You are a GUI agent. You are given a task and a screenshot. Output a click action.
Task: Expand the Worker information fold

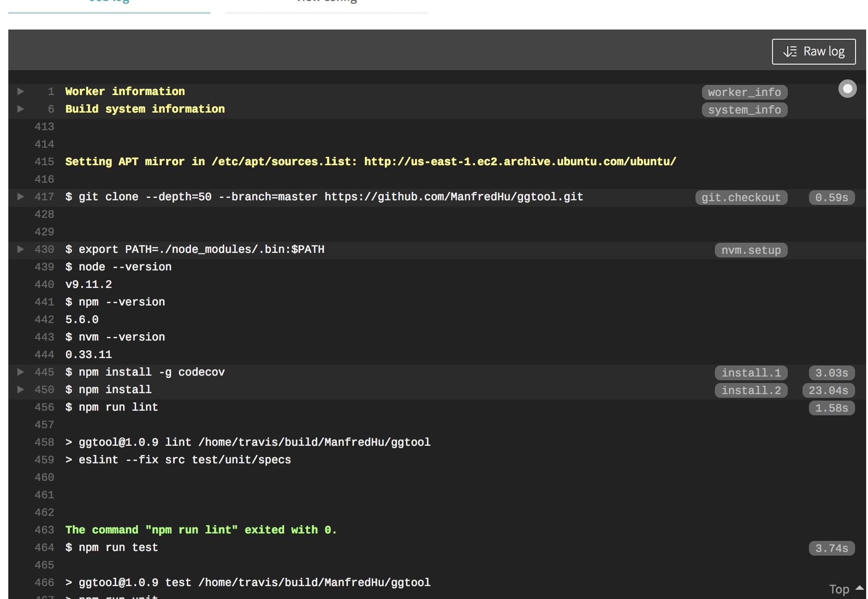click(x=21, y=91)
